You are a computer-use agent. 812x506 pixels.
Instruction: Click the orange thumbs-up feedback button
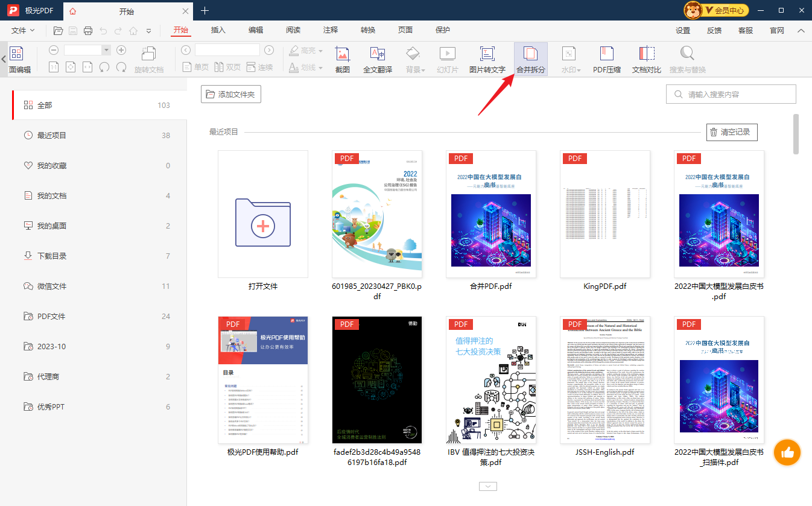pyautogui.click(x=787, y=452)
